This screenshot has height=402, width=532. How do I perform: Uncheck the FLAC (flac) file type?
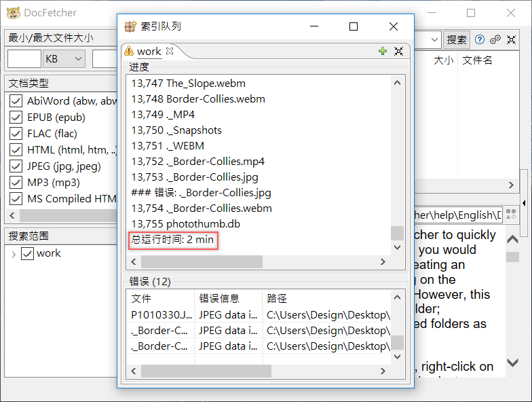[16, 133]
